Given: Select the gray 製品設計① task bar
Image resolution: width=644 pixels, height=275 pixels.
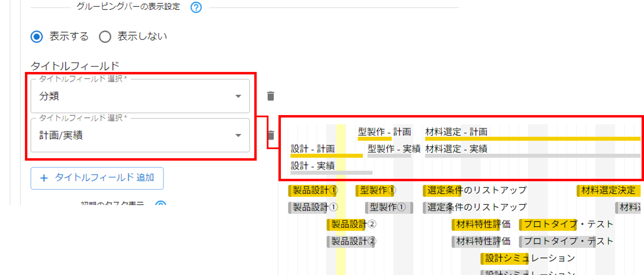Looking at the screenshot, I should click(307, 208).
